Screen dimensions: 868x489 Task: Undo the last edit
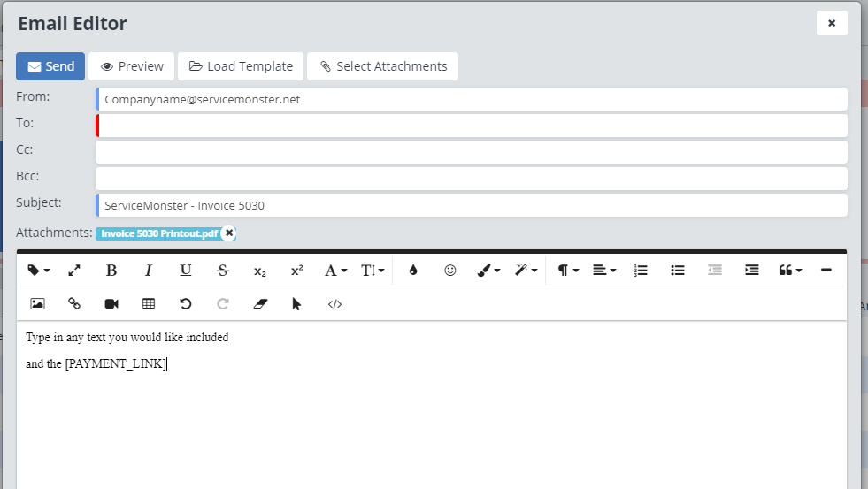pos(186,303)
